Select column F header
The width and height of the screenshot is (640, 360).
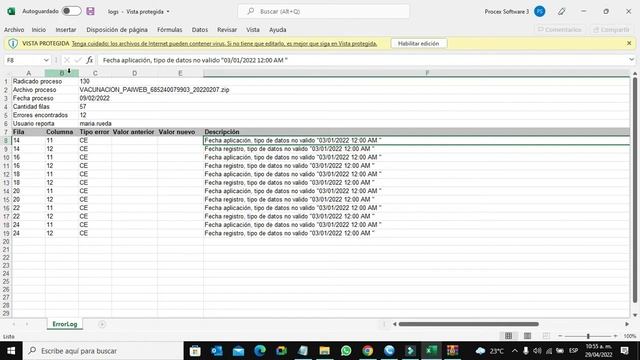416,73
